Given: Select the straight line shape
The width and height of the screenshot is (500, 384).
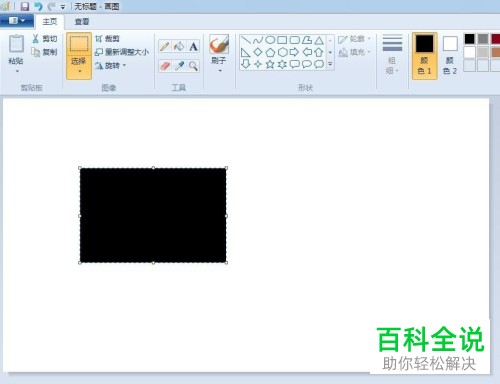Looking at the screenshot, I should [x=246, y=40].
